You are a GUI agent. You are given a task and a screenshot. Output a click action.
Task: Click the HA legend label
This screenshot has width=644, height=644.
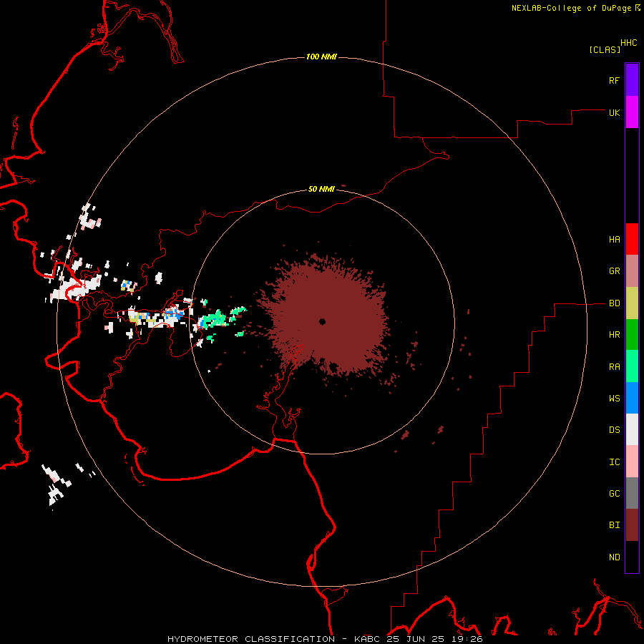pyautogui.click(x=614, y=240)
